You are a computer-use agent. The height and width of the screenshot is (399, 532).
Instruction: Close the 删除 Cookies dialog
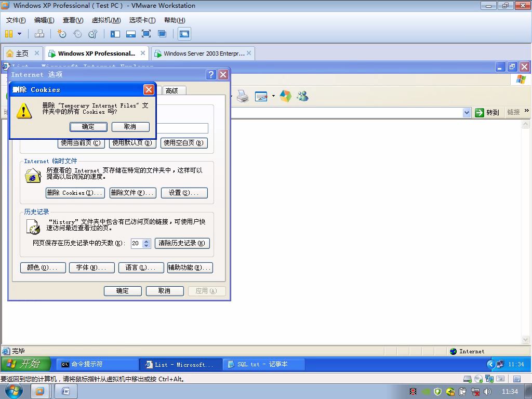[x=149, y=89]
